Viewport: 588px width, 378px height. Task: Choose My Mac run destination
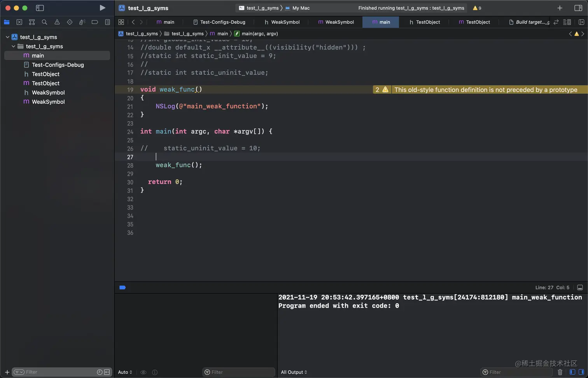click(297, 8)
